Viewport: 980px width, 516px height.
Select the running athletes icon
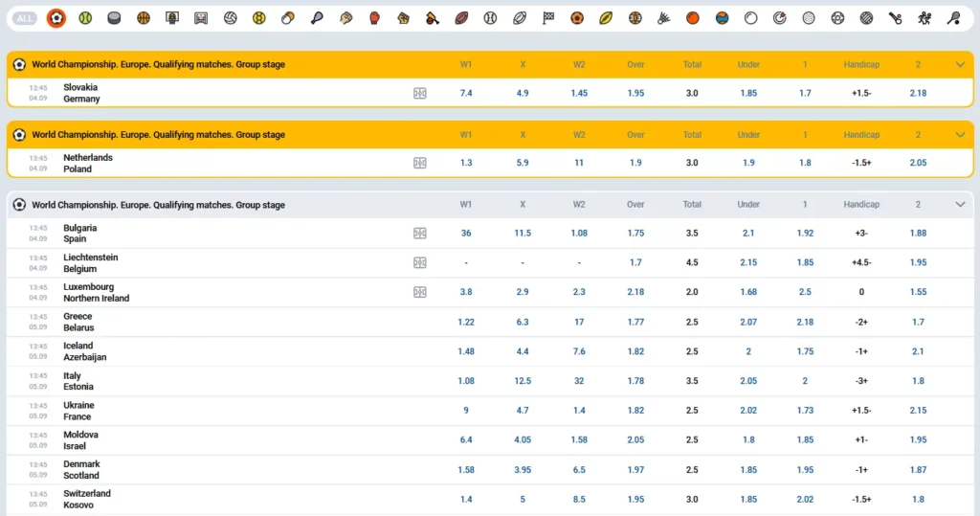coord(924,18)
